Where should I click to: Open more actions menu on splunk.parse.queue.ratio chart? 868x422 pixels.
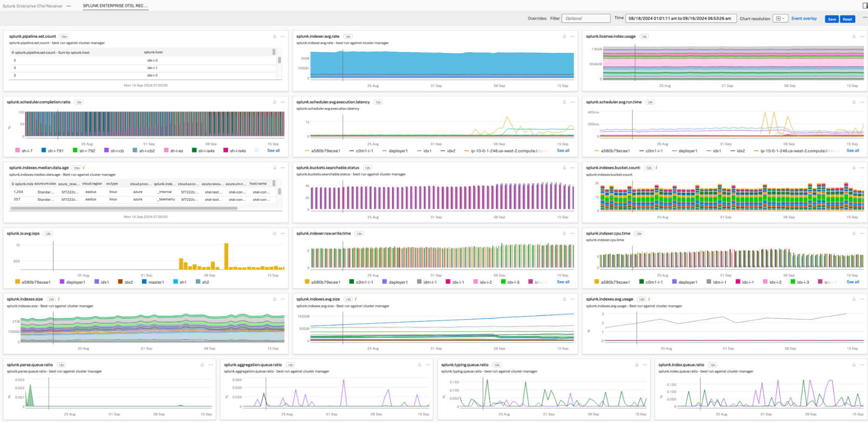210,365
